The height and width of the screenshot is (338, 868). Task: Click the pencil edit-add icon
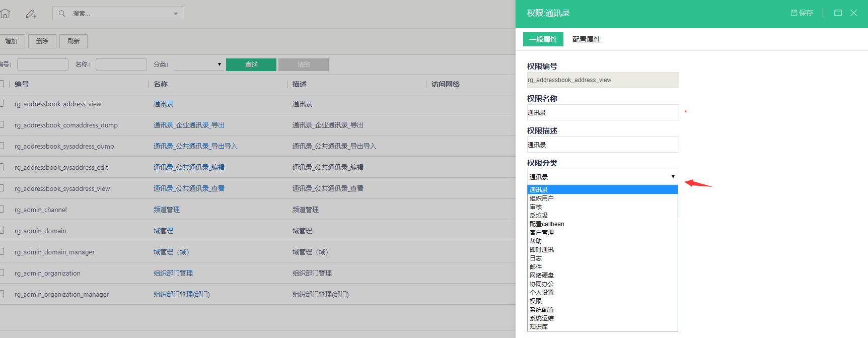[31, 14]
